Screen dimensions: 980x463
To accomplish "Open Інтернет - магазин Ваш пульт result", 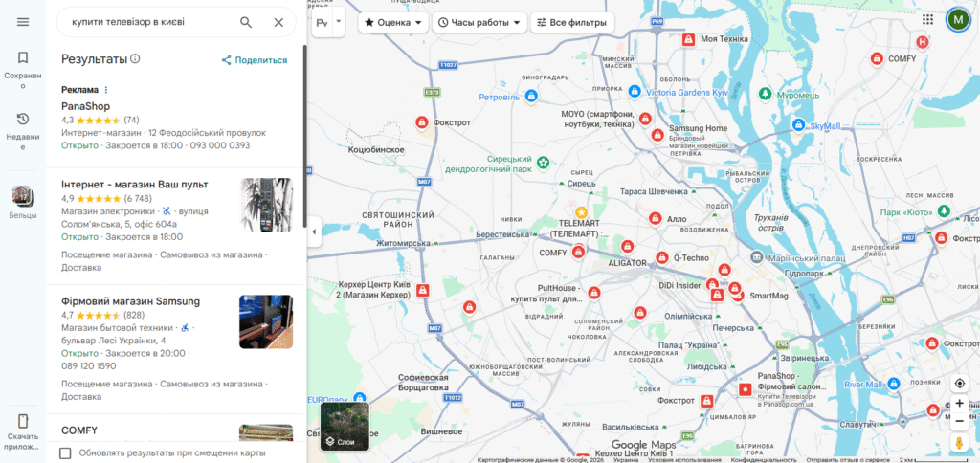I will [134, 185].
